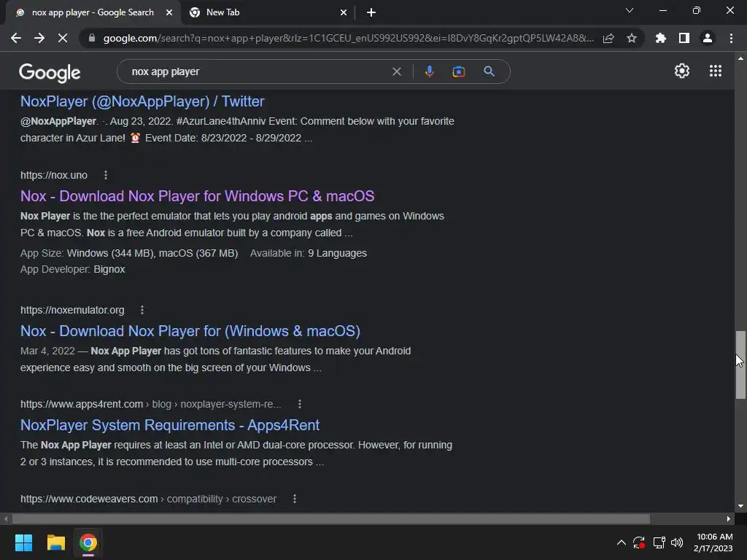The width and height of the screenshot is (747, 560).
Task: Click the horizontal scrollbar thumb
Action: click(330, 518)
